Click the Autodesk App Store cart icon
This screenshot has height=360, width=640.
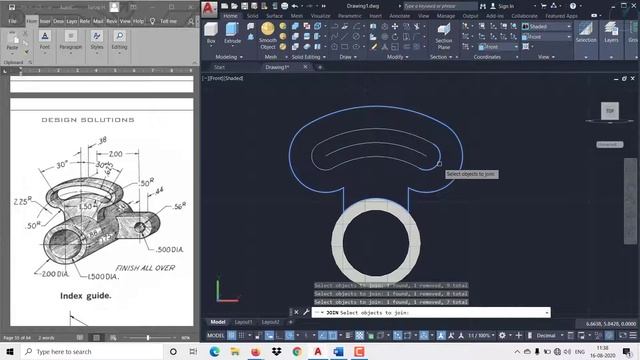543,6
